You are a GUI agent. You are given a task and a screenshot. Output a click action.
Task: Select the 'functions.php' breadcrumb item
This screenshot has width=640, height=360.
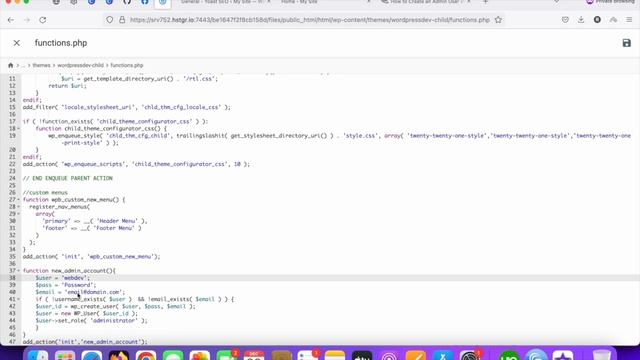coord(127,65)
